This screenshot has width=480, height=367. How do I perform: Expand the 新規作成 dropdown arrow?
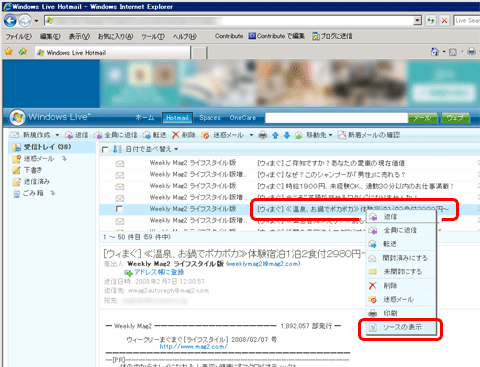(57, 135)
